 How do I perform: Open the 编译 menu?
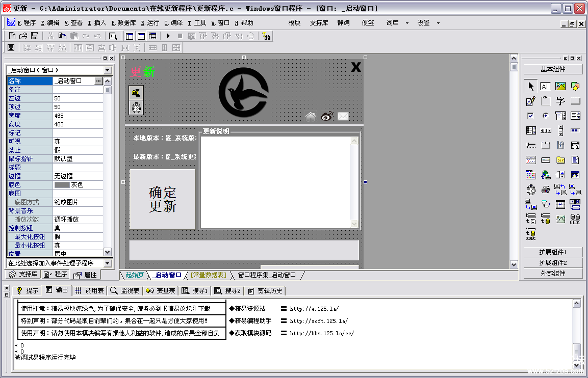[173, 23]
